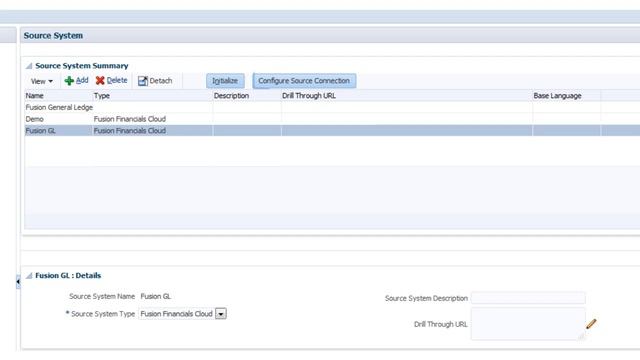Click the resize grip of Drill Through URL box
The height and width of the screenshot is (360, 640).
pyautogui.click(x=581, y=336)
